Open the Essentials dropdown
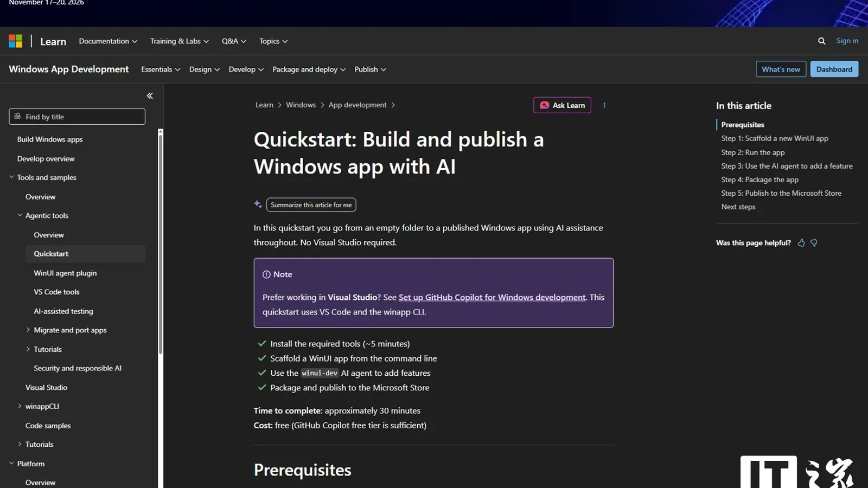 coord(160,69)
